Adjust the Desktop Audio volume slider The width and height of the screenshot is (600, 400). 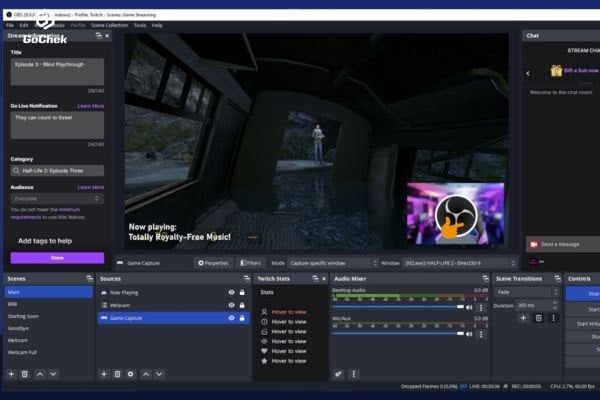point(398,307)
